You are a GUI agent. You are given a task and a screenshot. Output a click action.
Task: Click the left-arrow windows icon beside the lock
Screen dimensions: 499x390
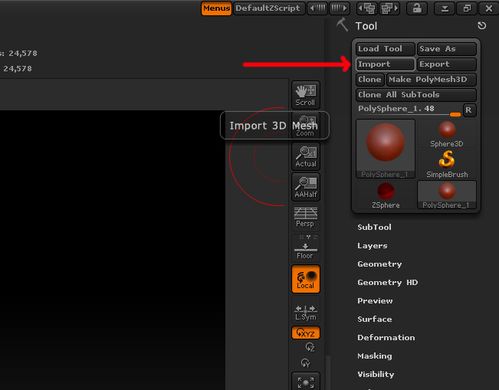click(367, 8)
